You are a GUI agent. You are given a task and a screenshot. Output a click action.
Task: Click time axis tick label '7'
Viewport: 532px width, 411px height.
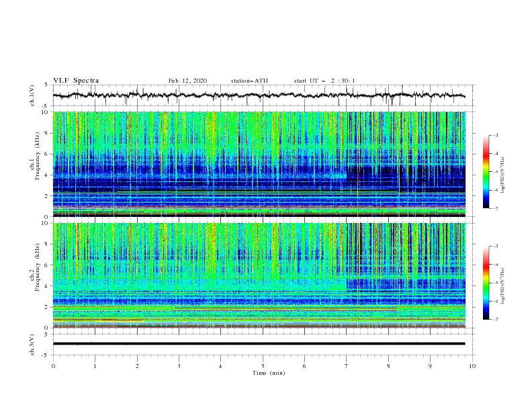point(347,366)
